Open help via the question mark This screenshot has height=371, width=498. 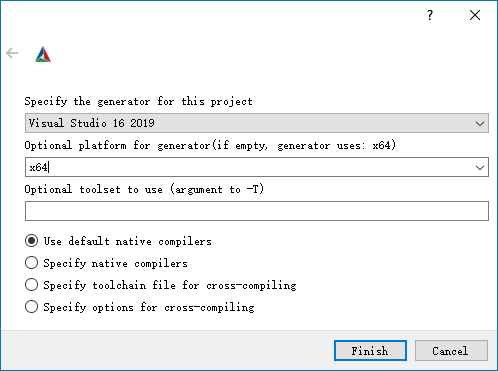click(x=430, y=15)
